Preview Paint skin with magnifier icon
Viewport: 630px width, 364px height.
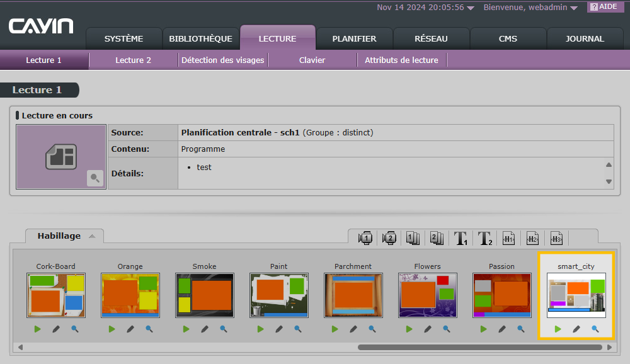[298, 329]
